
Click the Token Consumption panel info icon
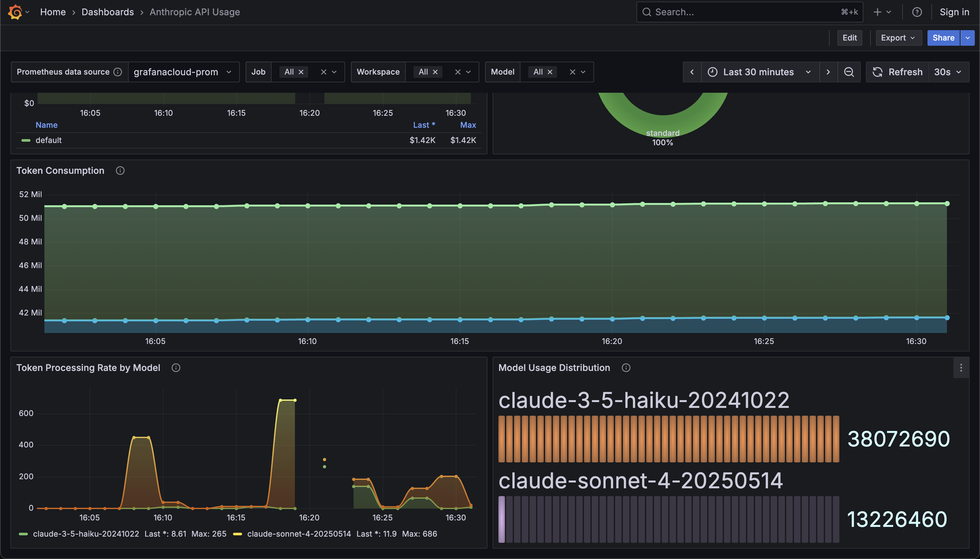click(120, 171)
